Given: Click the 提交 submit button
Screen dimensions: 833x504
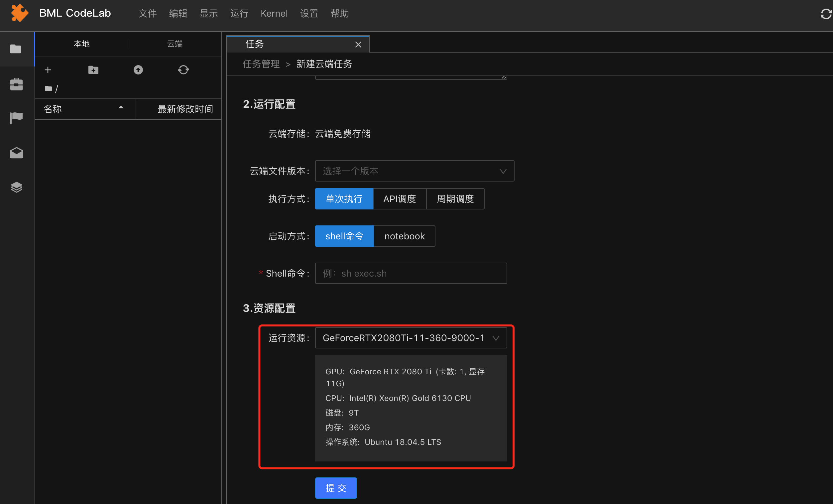Looking at the screenshot, I should point(336,488).
